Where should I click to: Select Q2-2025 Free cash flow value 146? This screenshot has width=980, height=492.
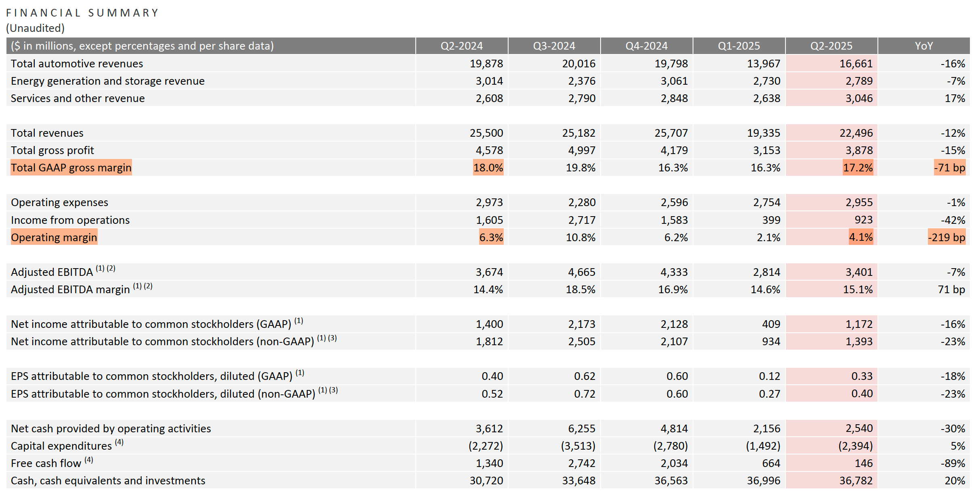tap(863, 463)
